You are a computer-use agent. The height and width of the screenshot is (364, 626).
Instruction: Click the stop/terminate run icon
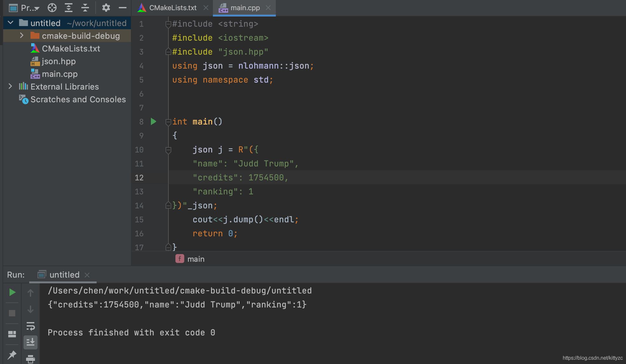pyautogui.click(x=12, y=313)
